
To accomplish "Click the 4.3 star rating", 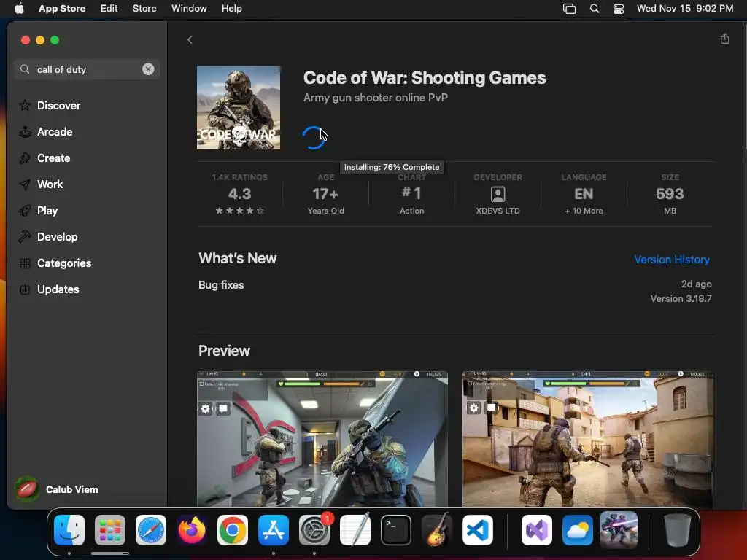I will pyautogui.click(x=239, y=194).
